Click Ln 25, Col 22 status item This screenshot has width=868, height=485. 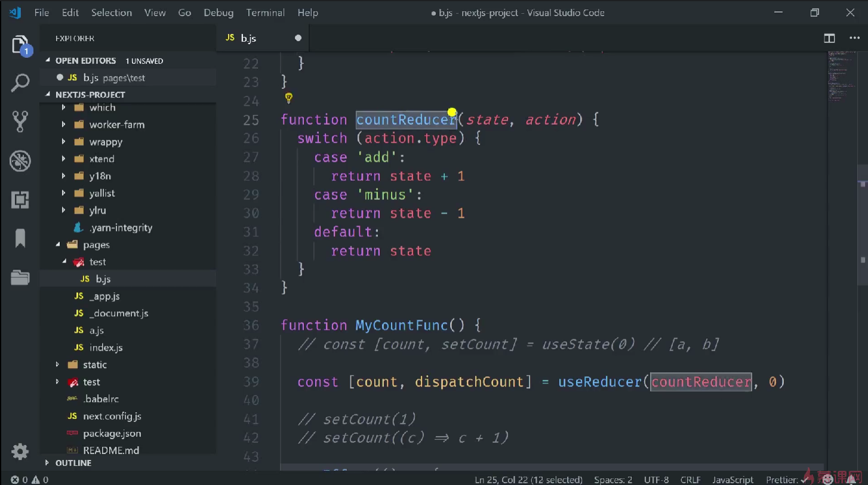(x=528, y=480)
